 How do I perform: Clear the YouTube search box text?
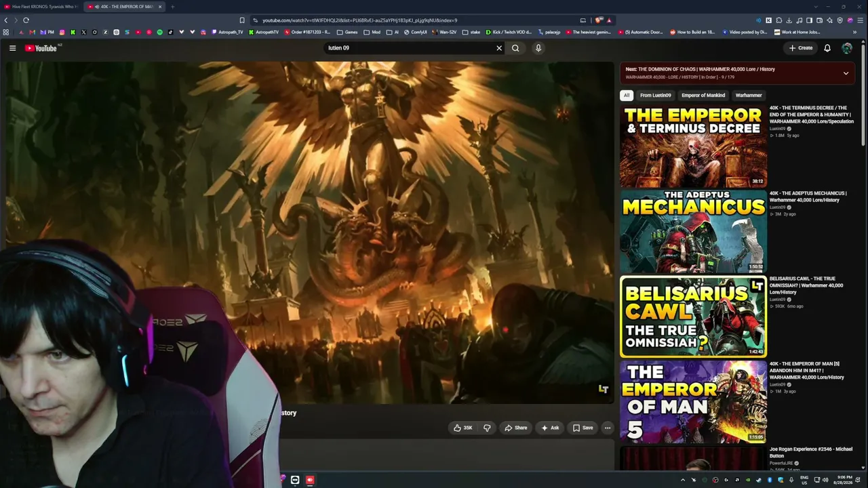coord(499,48)
